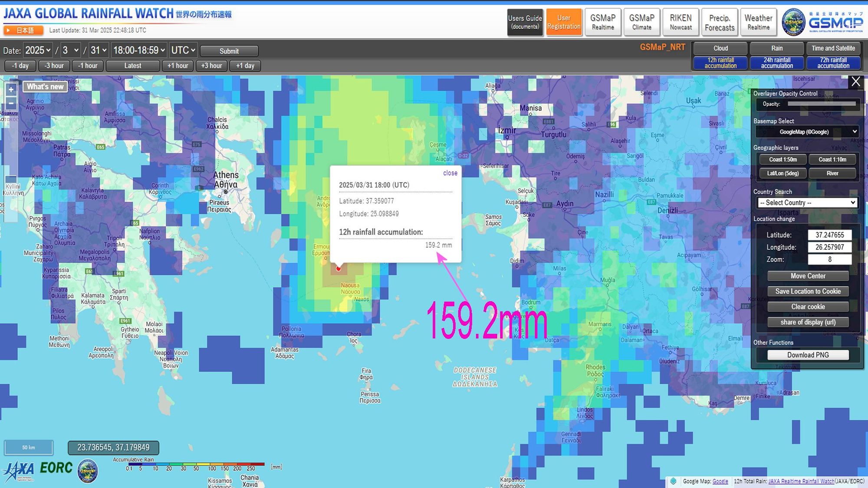Step forward one day

pos(245,66)
